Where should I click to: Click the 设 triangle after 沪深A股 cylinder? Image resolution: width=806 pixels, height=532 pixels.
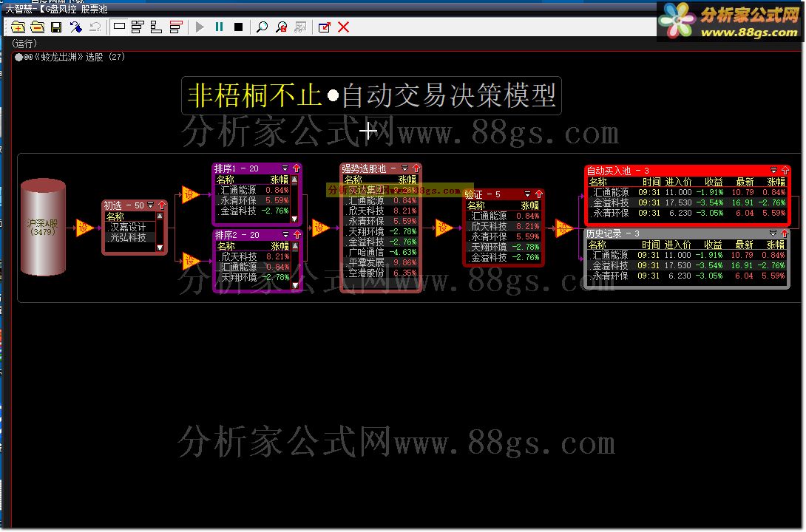(84, 228)
